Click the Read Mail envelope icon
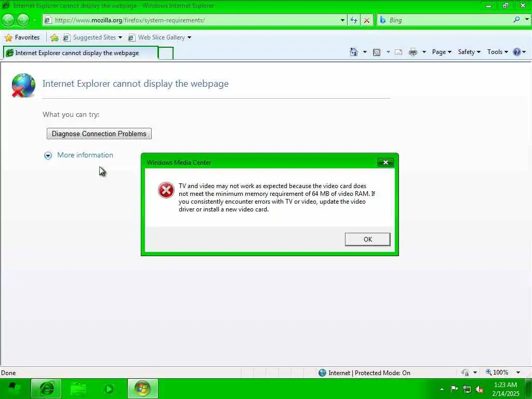 coord(398,52)
